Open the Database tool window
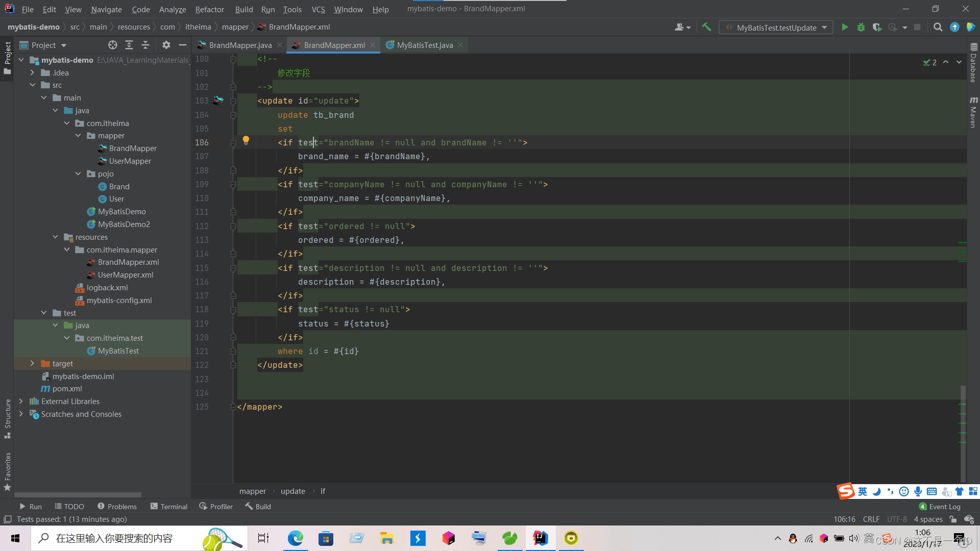The width and height of the screenshot is (980, 551). (x=973, y=62)
